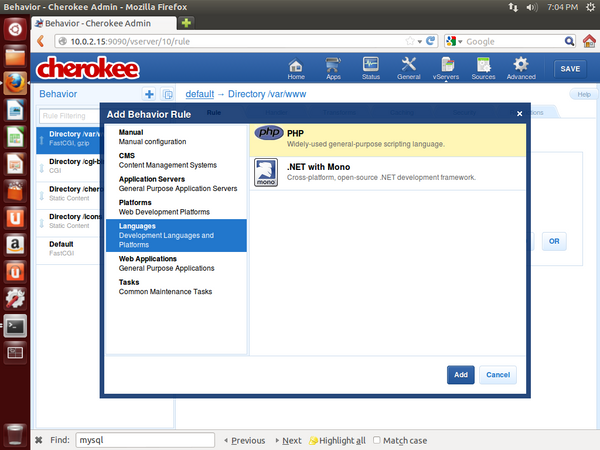Open the URL history dropdown arrow

[420, 41]
